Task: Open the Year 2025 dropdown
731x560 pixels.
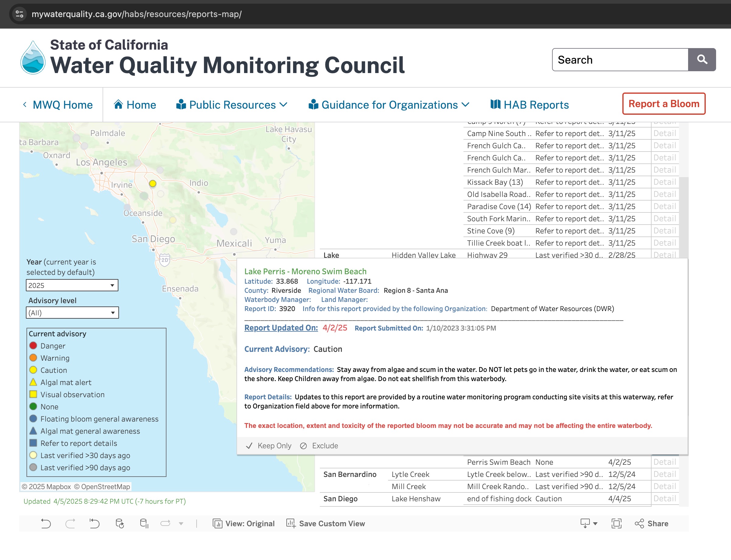Action: tap(72, 285)
